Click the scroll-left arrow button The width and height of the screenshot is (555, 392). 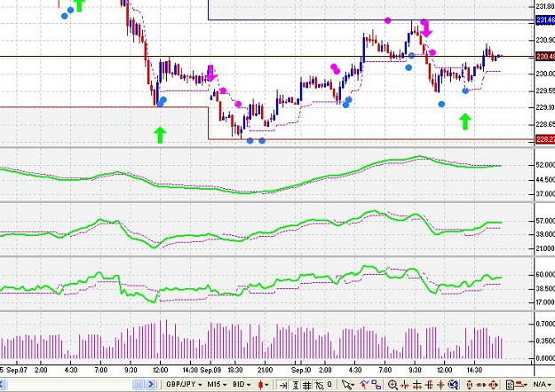2,384
